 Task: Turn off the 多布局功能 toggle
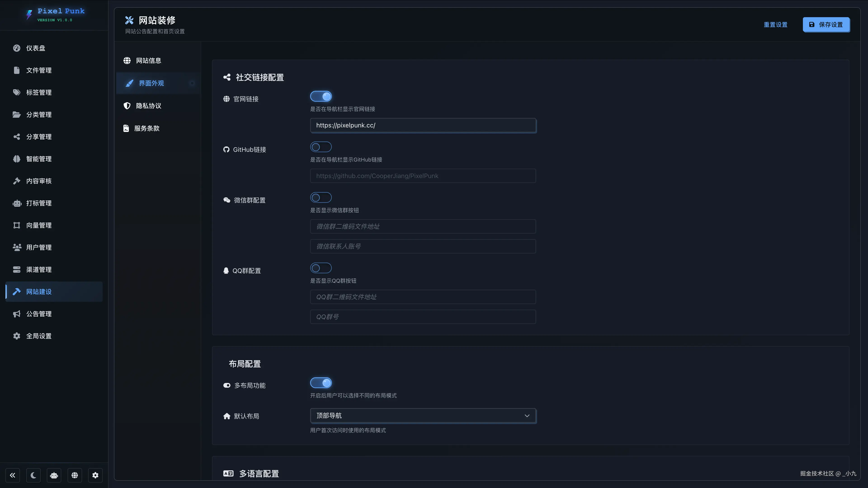(321, 383)
